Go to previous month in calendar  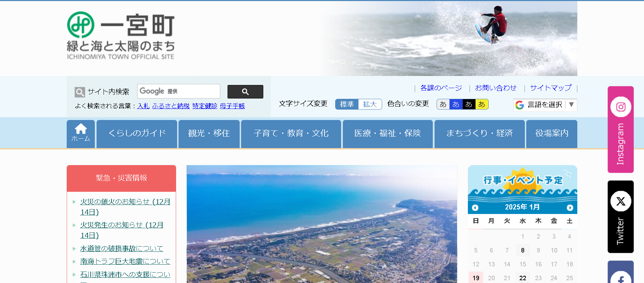[475, 207]
